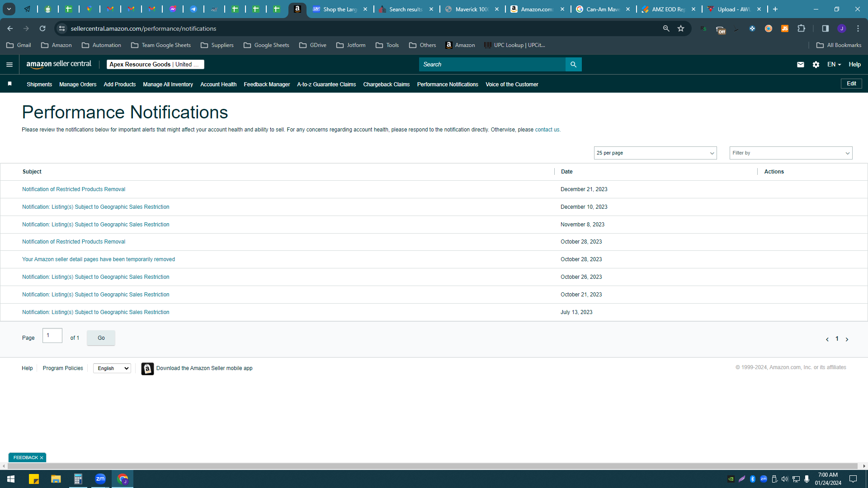Image resolution: width=868 pixels, height=488 pixels.
Task: Open Windows Start menu
Action: [x=11, y=479]
